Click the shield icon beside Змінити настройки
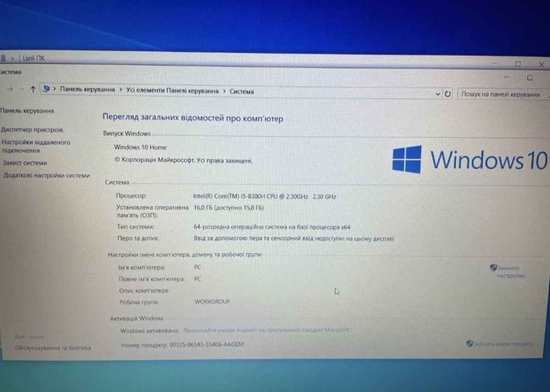This screenshot has height=392, width=550. 493,267
